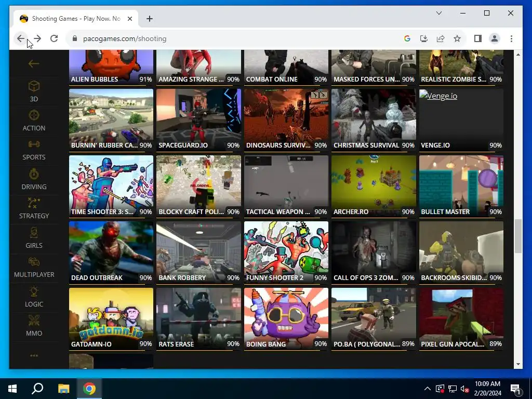This screenshot has width=532, height=399.
Task: Open the notification center icon
Action: pos(515,389)
